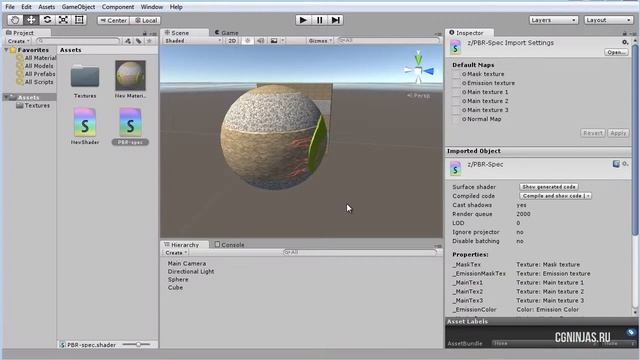
Task: Select All Materials favorite
Action: (36, 58)
